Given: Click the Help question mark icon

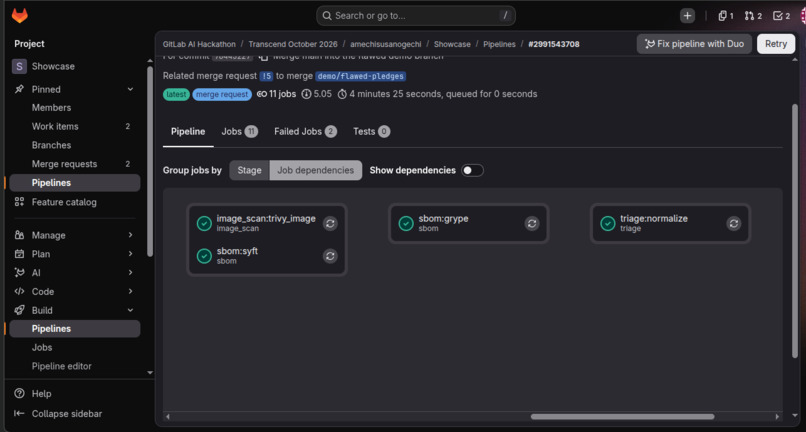Looking at the screenshot, I should [19, 393].
